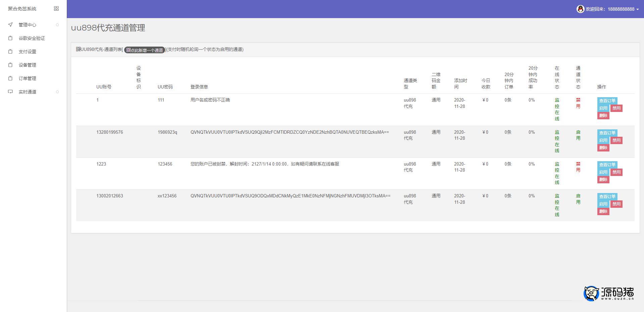This screenshot has width=644, height=312.
Task: Disable channel 13280199576 with 禁用 button
Action: (616, 140)
